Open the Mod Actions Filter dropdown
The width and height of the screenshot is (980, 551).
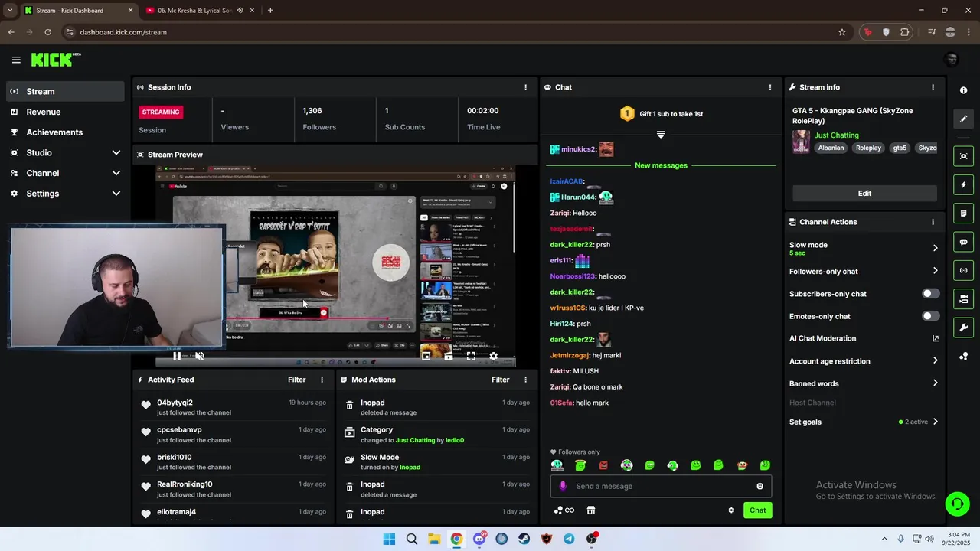coord(500,380)
